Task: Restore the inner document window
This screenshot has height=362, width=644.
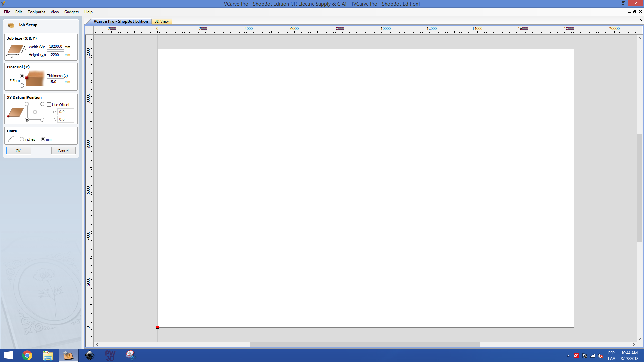Action: tap(635, 12)
